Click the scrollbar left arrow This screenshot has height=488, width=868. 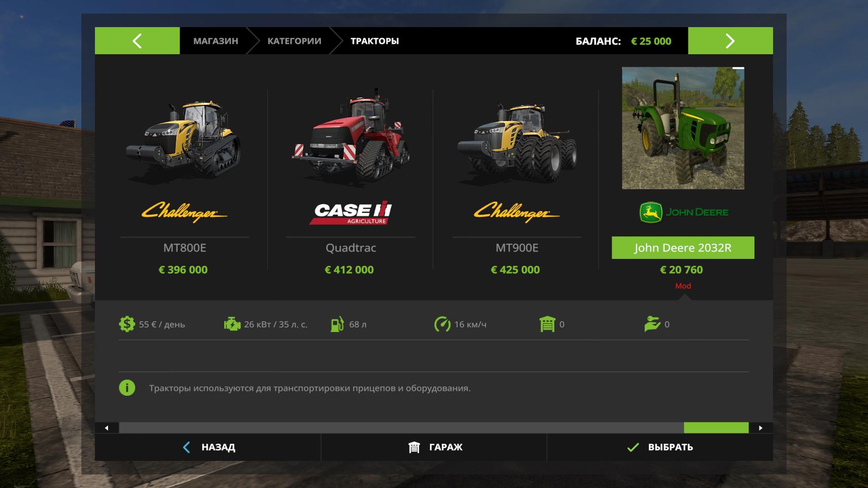click(x=107, y=428)
